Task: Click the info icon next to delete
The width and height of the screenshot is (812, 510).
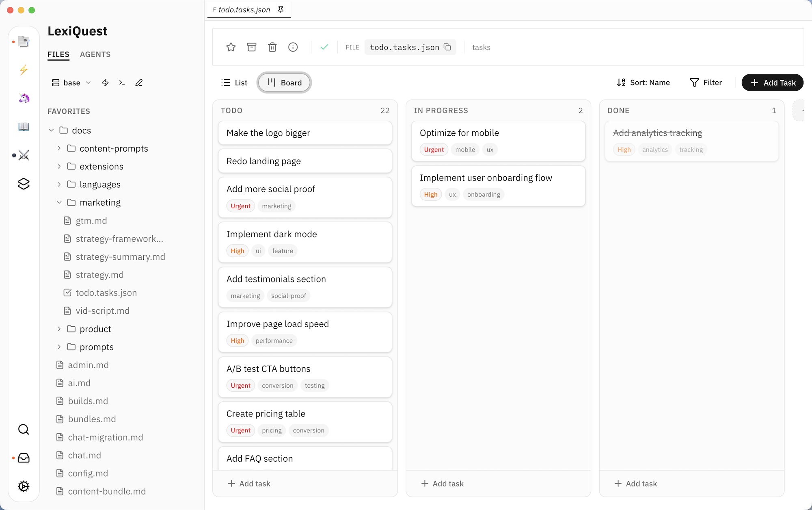Action: click(293, 47)
